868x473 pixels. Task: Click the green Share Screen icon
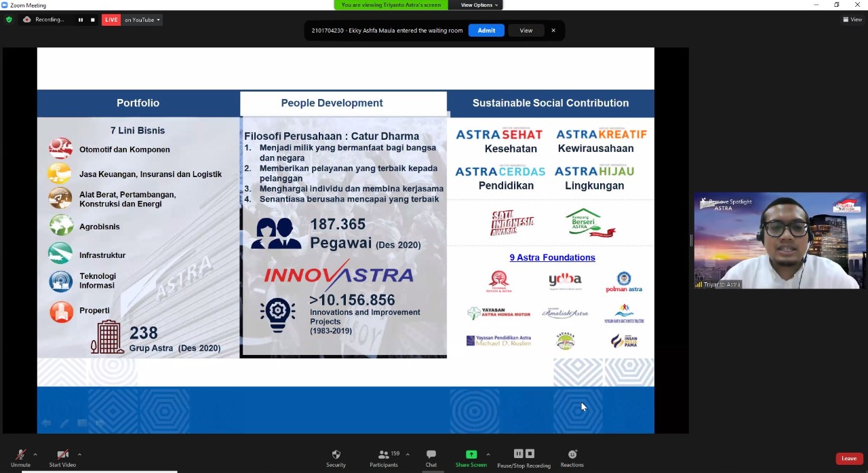click(471, 454)
